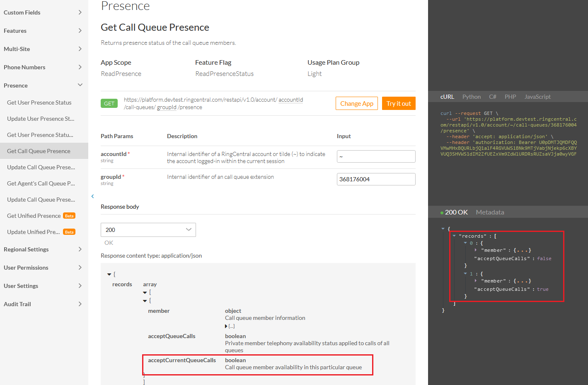Open Get User Presence Status page

tap(39, 102)
